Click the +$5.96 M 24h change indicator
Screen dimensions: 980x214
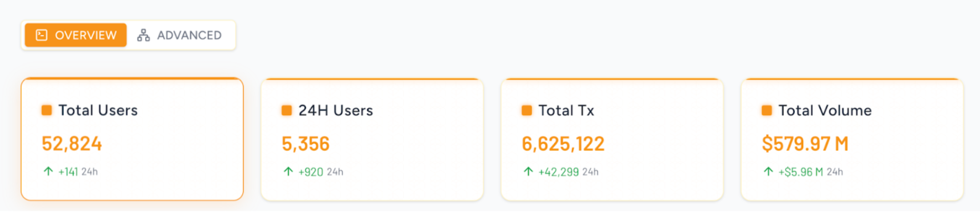pyautogui.click(x=810, y=172)
